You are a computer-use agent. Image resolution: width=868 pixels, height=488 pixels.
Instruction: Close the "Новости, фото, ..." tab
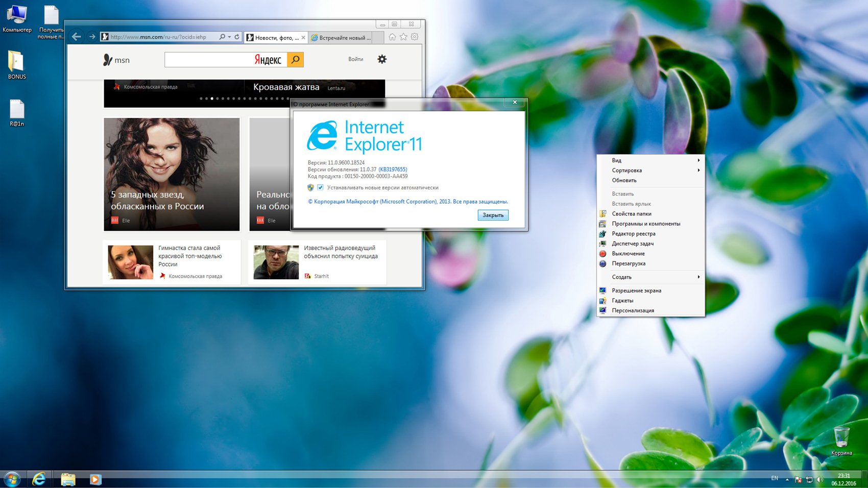pyautogui.click(x=303, y=37)
